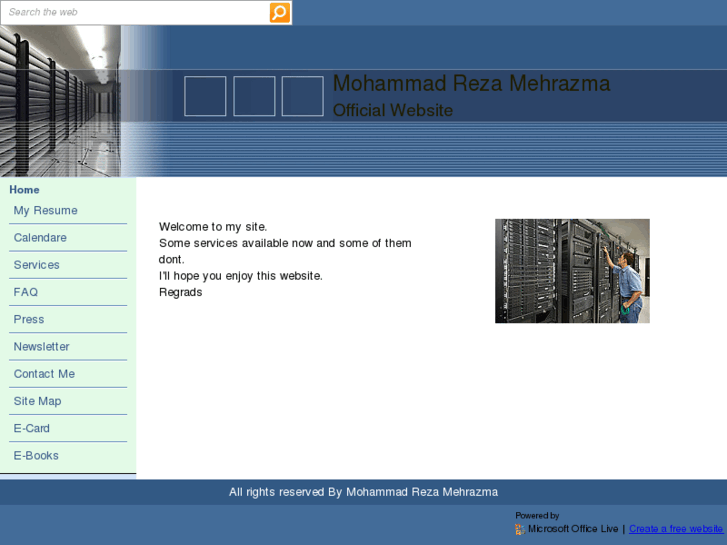Navigate to the Press page

[x=29, y=320]
